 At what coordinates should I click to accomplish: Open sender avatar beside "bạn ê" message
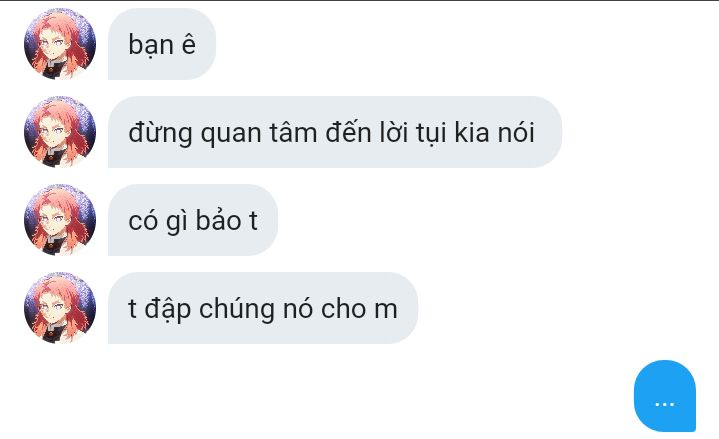60,44
